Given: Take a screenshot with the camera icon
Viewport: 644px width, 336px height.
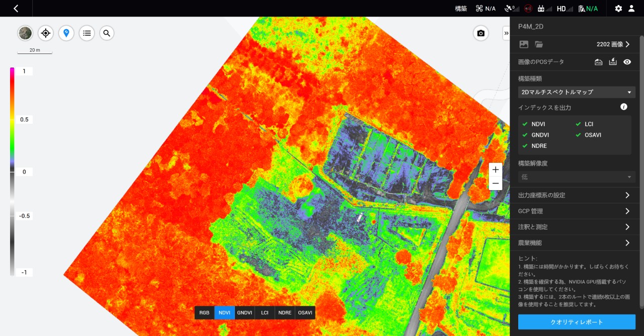Looking at the screenshot, I should coord(480,33).
